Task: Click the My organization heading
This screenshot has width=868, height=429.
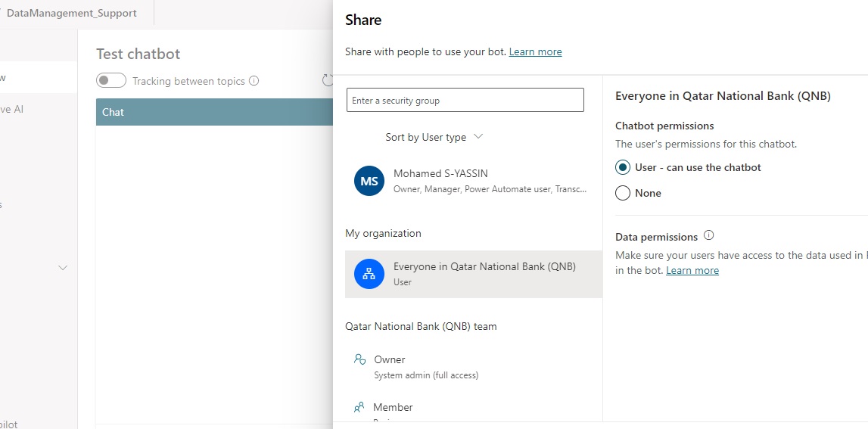Action: 383,233
